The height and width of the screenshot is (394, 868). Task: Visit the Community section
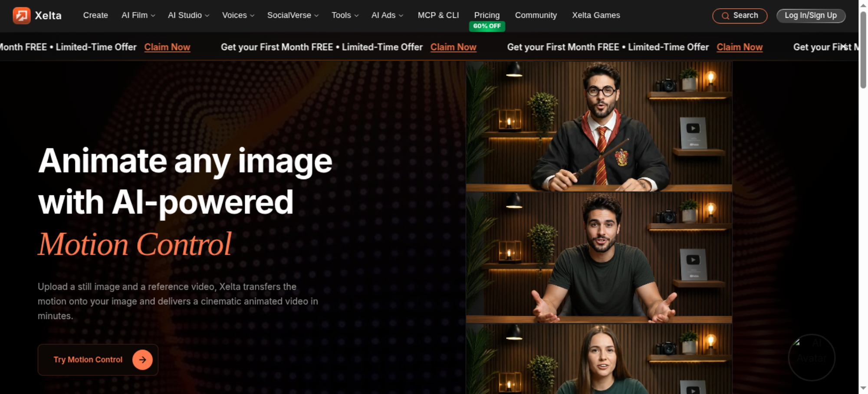coord(536,15)
